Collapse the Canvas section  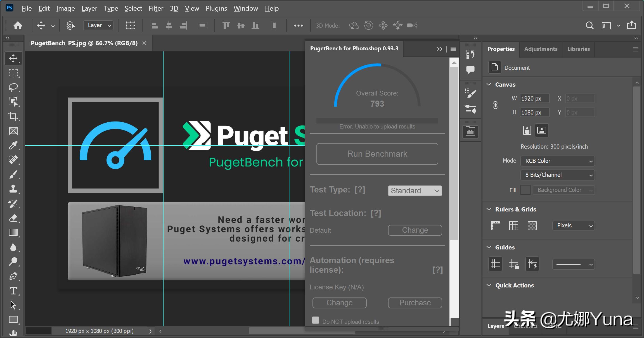(489, 84)
